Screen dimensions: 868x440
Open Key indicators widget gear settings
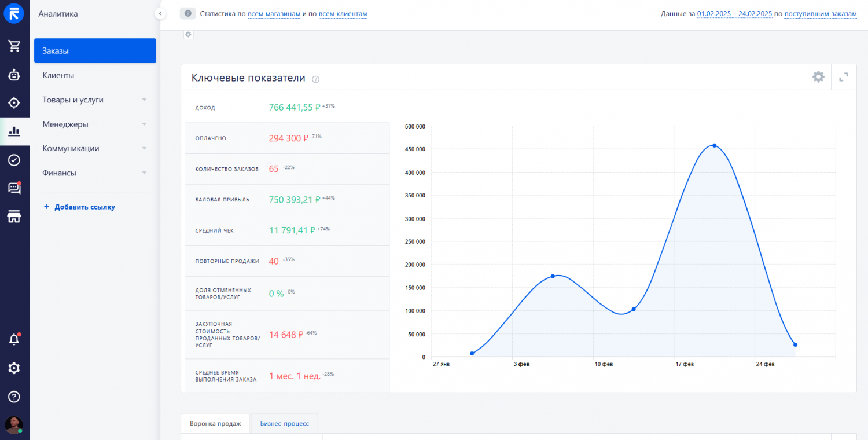818,77
